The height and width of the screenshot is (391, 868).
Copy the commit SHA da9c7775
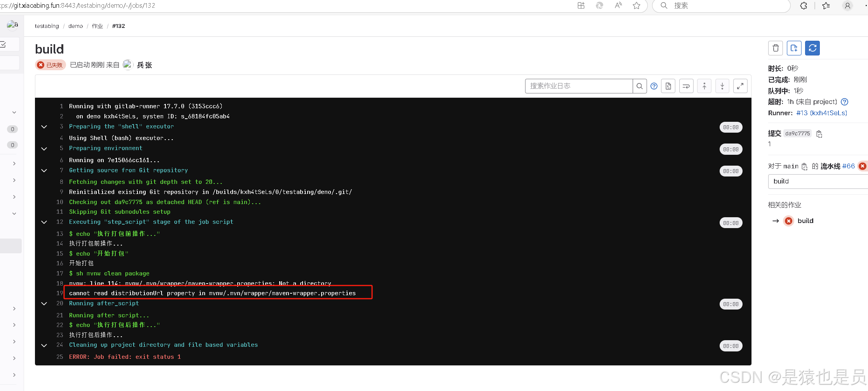[x=819, y=134]
